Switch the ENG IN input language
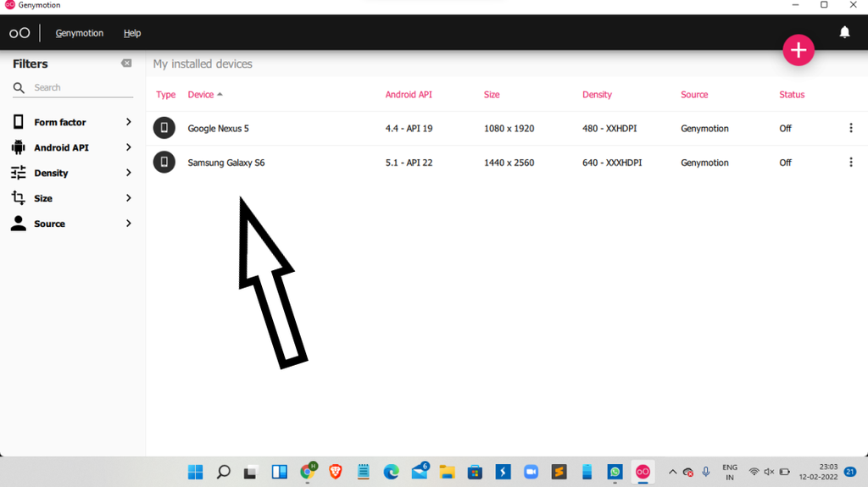The height and width of the screenshot is (487, 868). coord(730,472)
